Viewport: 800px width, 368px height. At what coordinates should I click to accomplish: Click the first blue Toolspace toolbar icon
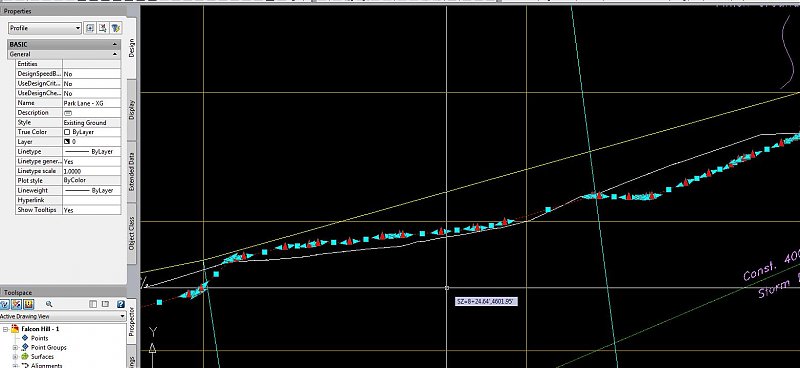(x=5, y=304)
